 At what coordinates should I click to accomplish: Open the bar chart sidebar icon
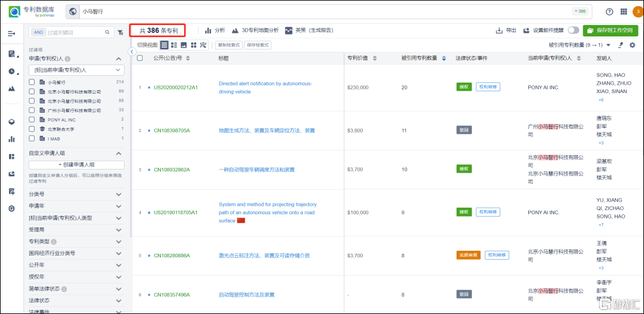tap(11, 139)
